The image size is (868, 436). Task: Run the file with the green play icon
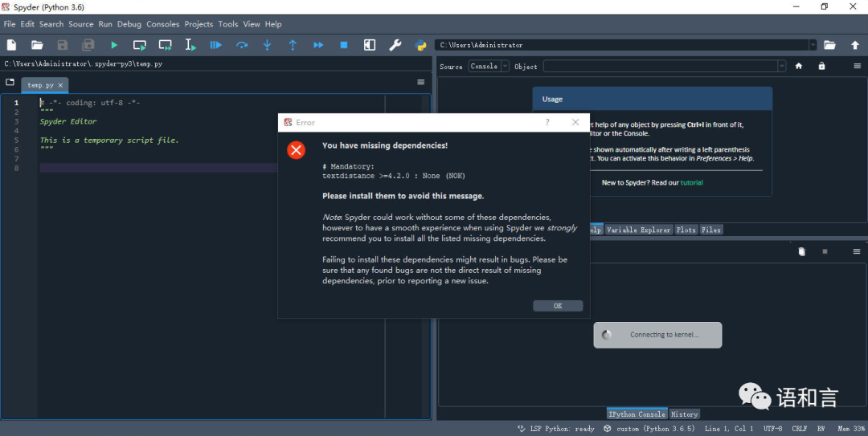click(x=114, y=45)
